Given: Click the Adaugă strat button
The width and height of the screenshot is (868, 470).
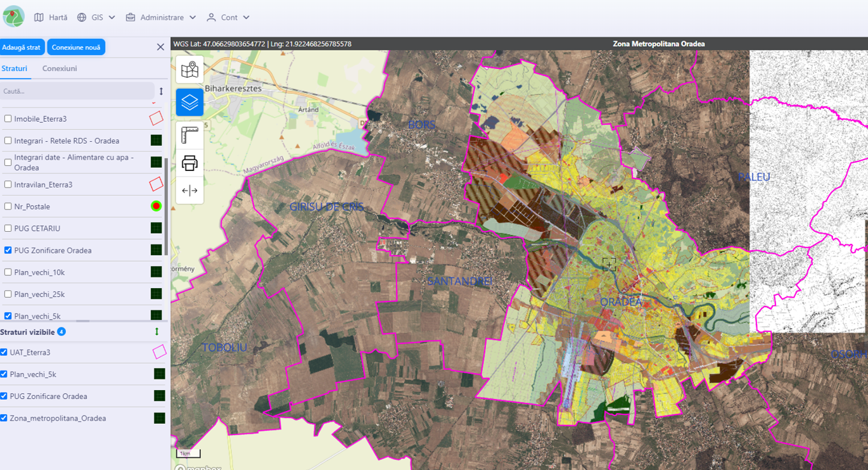Looking at the screenshot, I should (22, 48).
